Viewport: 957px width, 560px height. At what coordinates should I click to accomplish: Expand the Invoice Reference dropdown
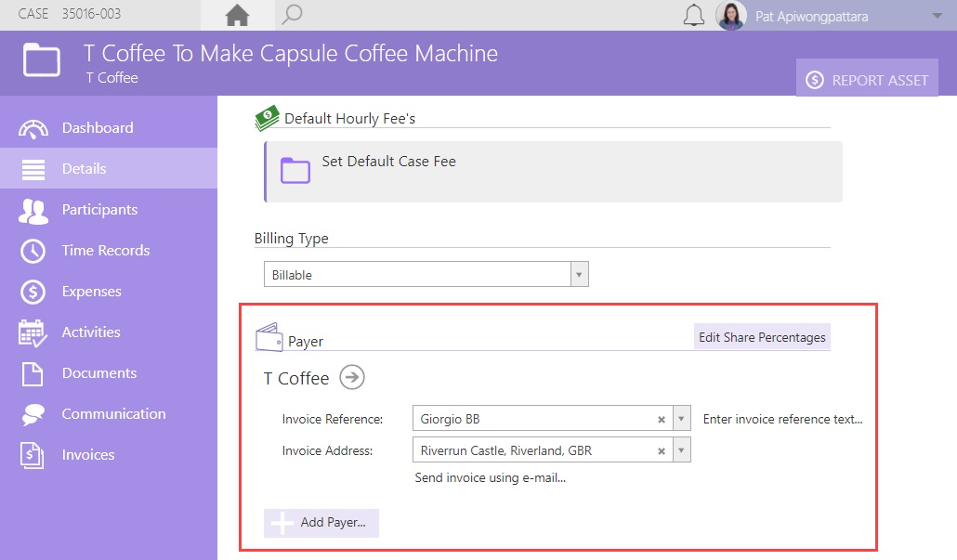(x=682, y=419)
